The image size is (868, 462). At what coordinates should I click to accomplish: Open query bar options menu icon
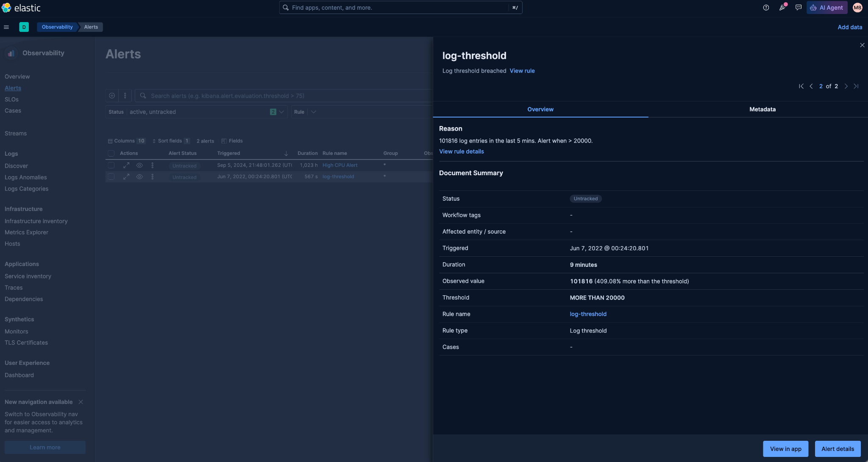125,96
